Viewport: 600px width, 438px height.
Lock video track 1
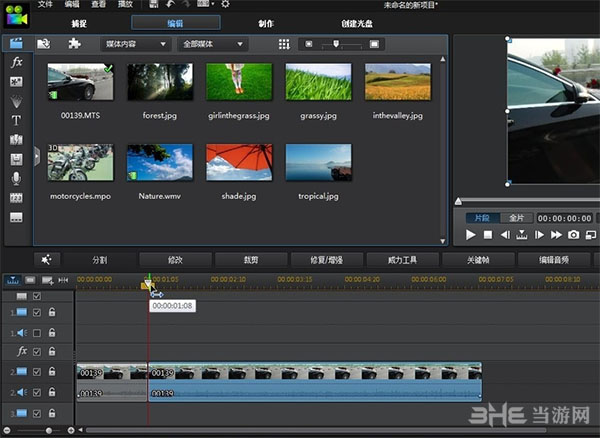coord(52,312)
